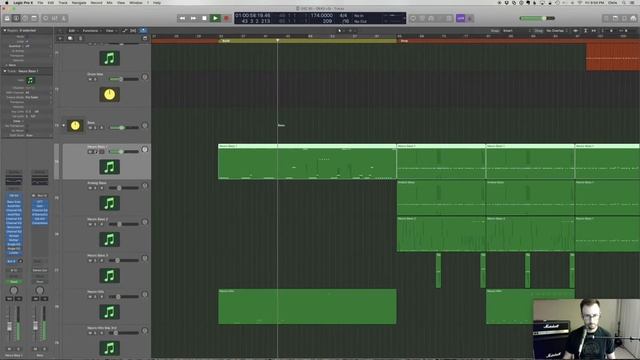Open the Drag mode No Overlap dropdown
The height and width of the screenshot is (360, 640).
click(557, 31)
